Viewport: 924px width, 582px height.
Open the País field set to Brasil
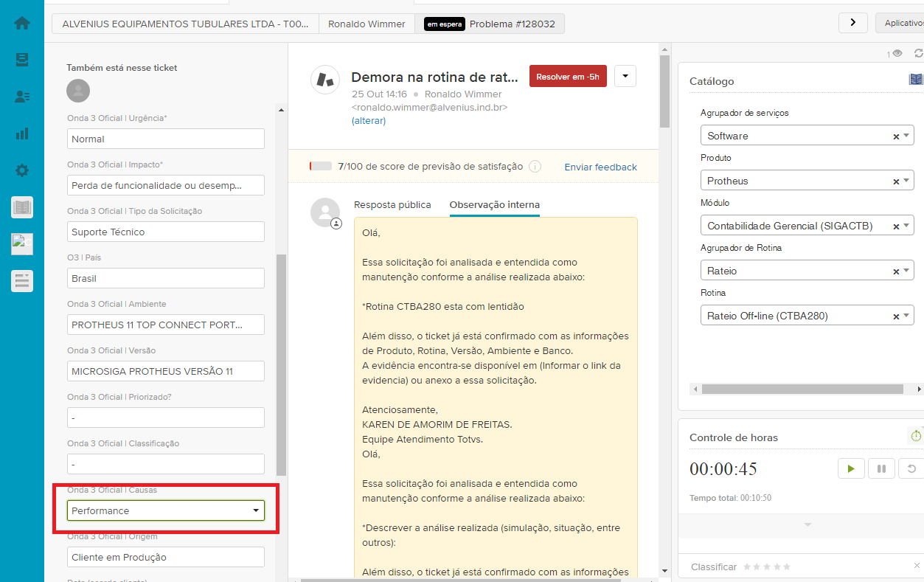166,278
